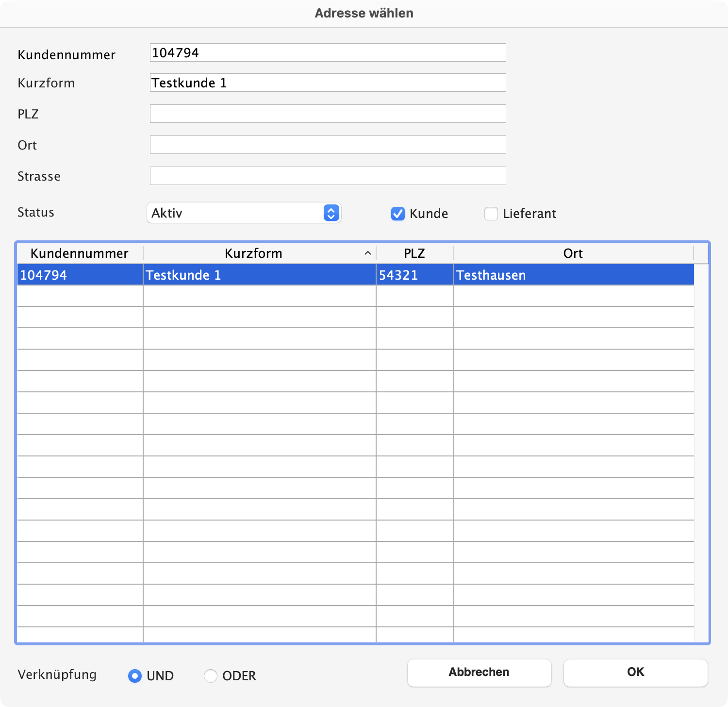
Task: Click the Ort column header
Action: click(x=573, y=253)
